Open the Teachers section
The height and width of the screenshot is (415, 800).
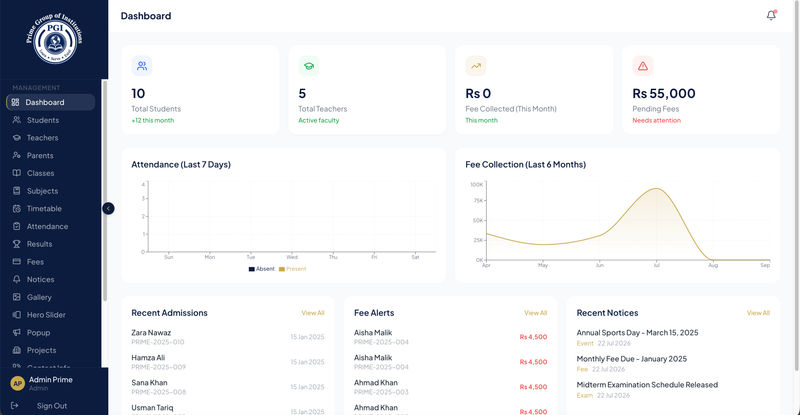[x=51, y=138]
